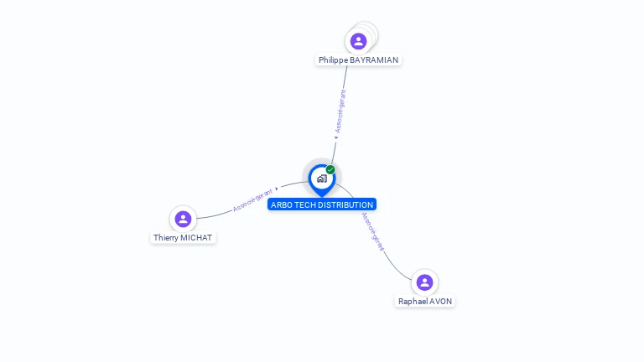Click the building icon inside the blue pin
This screenshot has width=644, height=362.
(x=322, y=178)
